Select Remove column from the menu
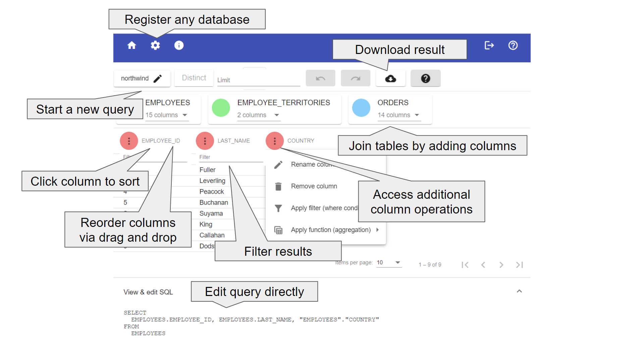Screen dimensions: 644x362 click(314, 186)
